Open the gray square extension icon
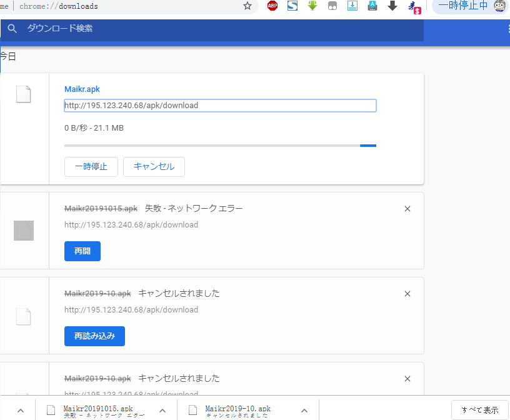 332,6
